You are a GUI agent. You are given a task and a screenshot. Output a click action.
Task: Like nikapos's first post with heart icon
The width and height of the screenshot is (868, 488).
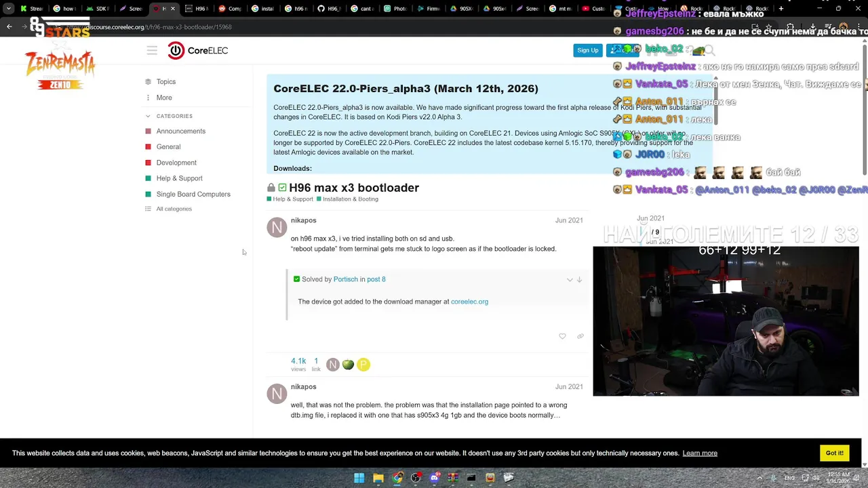(562, 336)
